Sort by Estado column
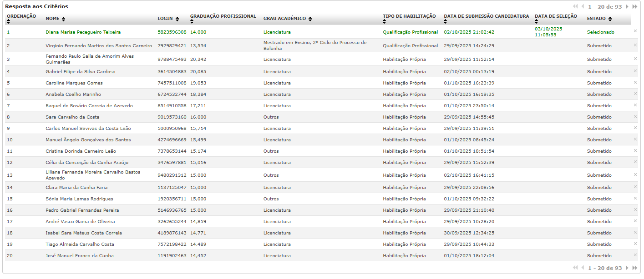This screenshot has height=279, width=644. click(609, 19)
